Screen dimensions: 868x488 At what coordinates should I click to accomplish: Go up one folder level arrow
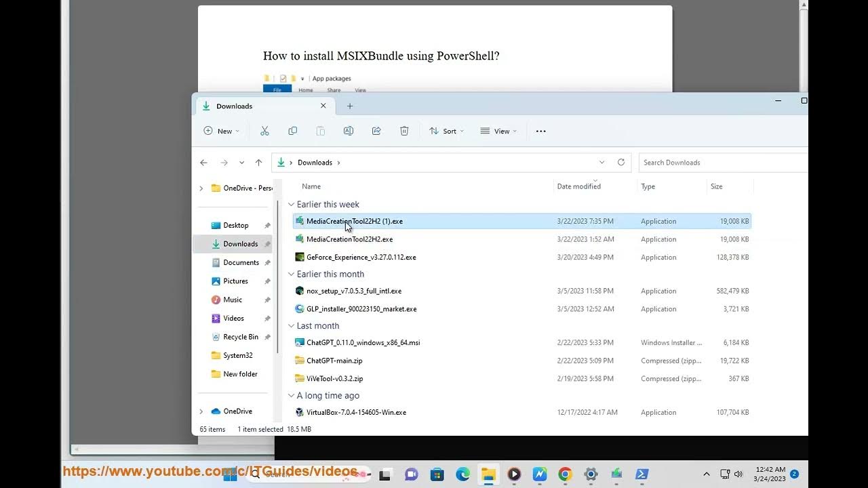point(258,163)
